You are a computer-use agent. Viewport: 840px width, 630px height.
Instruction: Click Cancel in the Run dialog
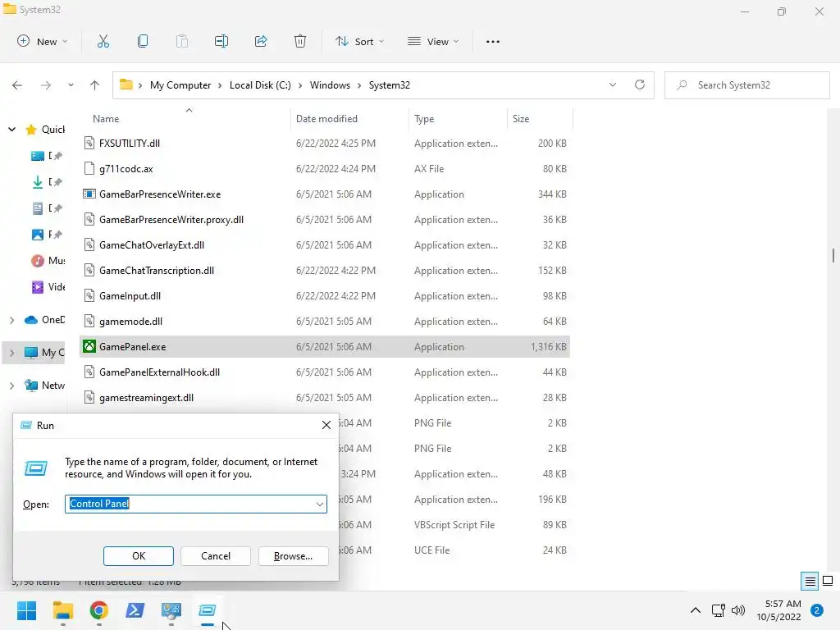point(216,556)
